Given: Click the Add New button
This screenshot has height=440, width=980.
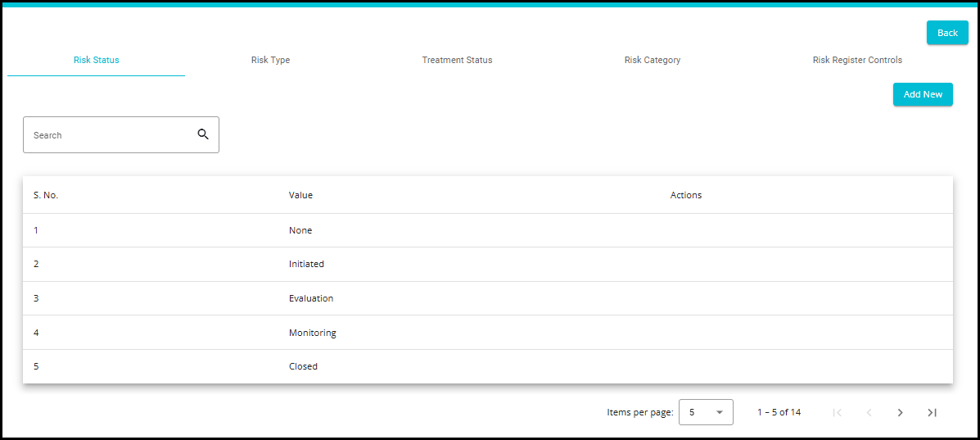Looking at the screenshot, I should click(923, 94).
